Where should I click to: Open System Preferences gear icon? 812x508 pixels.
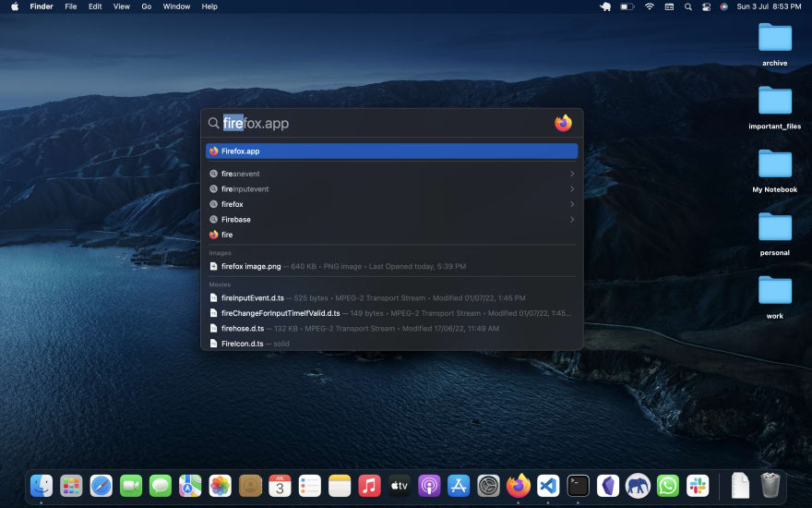click(x=488, y=486)
